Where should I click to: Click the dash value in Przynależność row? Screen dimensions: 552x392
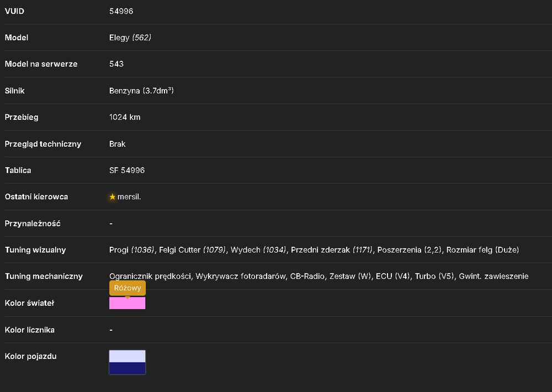click(111, 224)
